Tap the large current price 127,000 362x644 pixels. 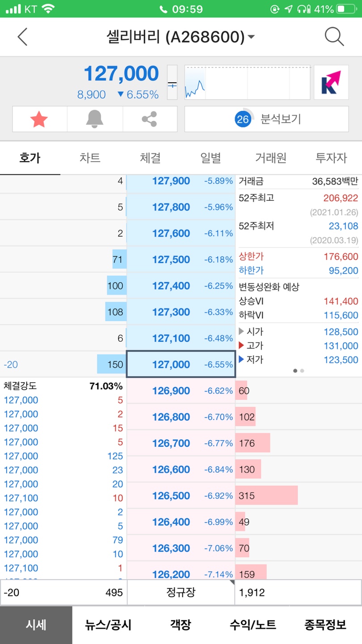(121, 74)
